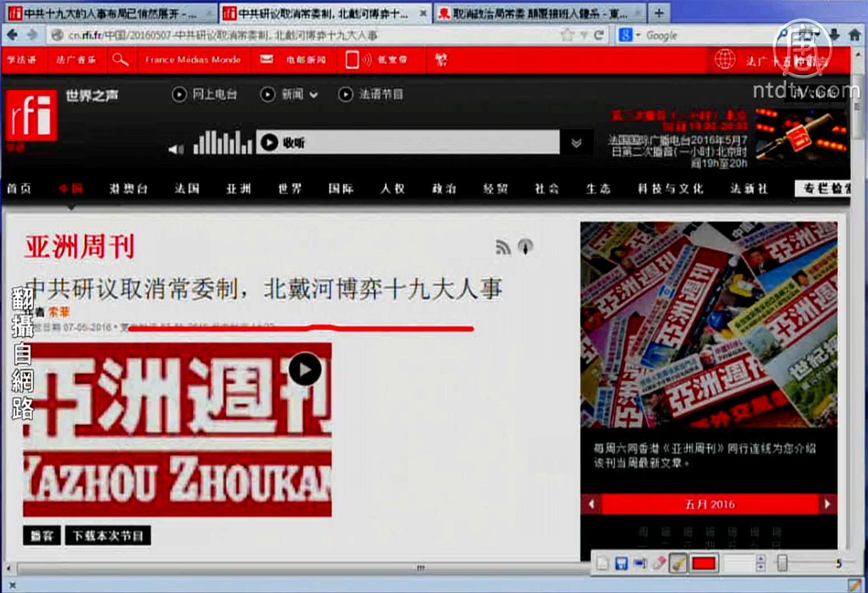Open the RSS feed icon

click(x=503, y=247)
